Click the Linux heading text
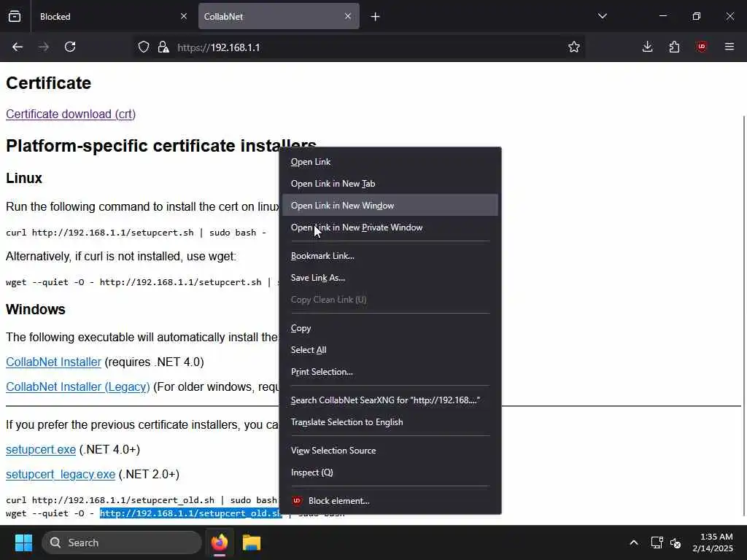The image size is (747, 560). 24,178
